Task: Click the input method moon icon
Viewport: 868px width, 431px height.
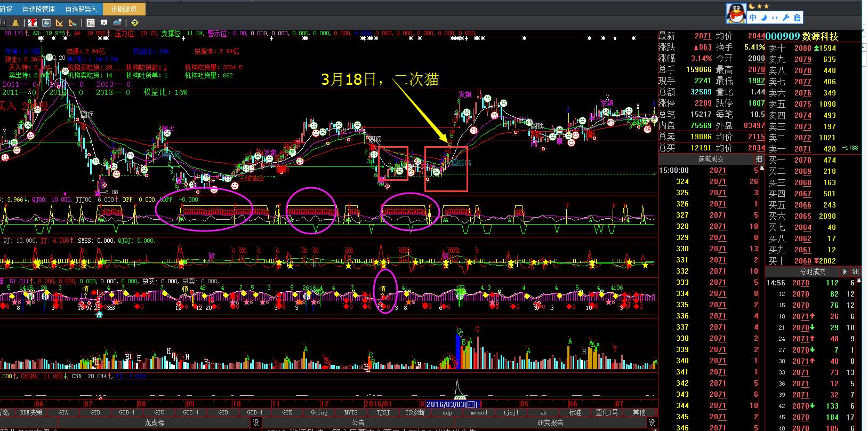Action: coord(764,18)
